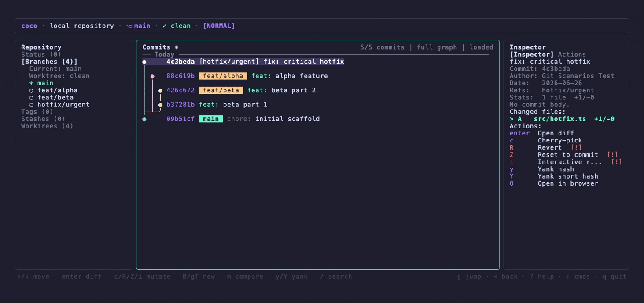Click the circle icon beside feat/alpha branch
The width and height of the screenshot is (644, 303).
(31, 91)
